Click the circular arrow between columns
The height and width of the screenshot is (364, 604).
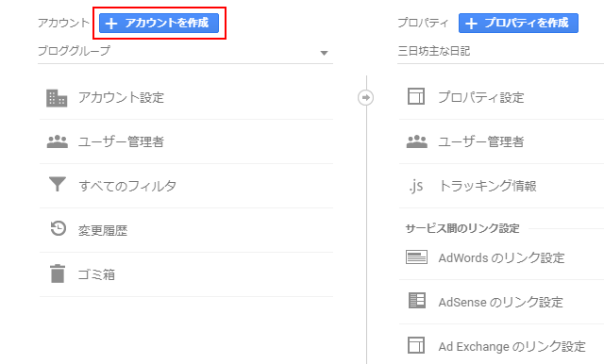point(365,97)
